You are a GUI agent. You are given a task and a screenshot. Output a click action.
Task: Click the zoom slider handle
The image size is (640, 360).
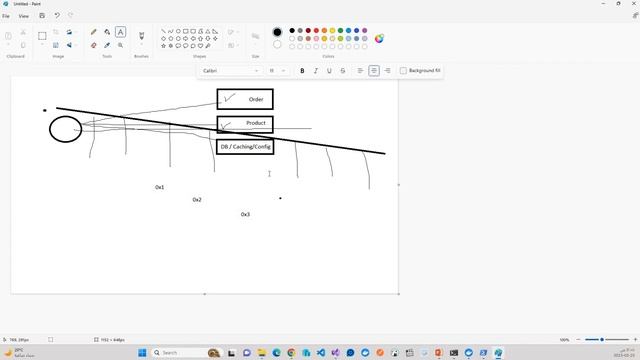click(x=602, y=340)
